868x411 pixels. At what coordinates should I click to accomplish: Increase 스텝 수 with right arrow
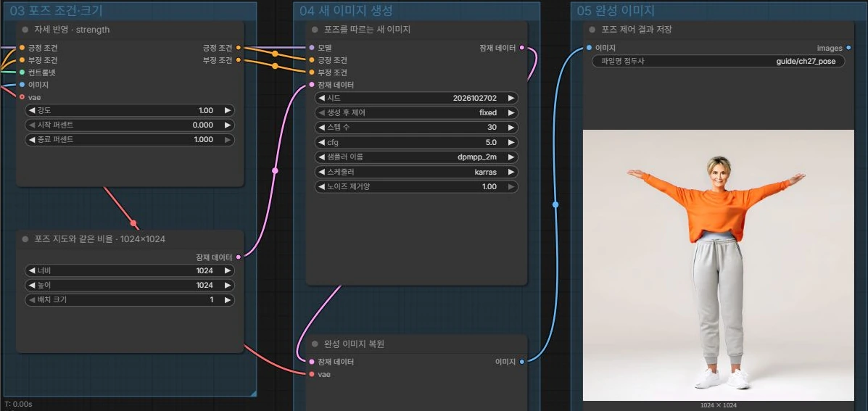(511, 128)
